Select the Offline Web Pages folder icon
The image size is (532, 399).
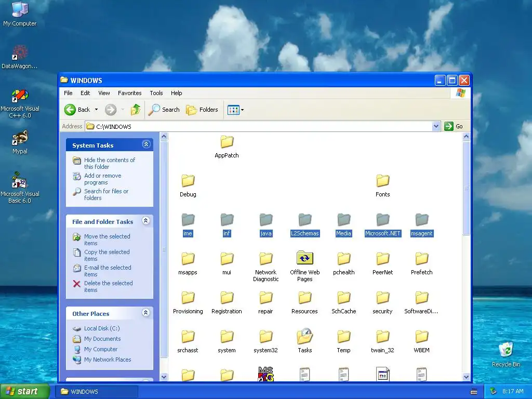click(x=304, y=258)
